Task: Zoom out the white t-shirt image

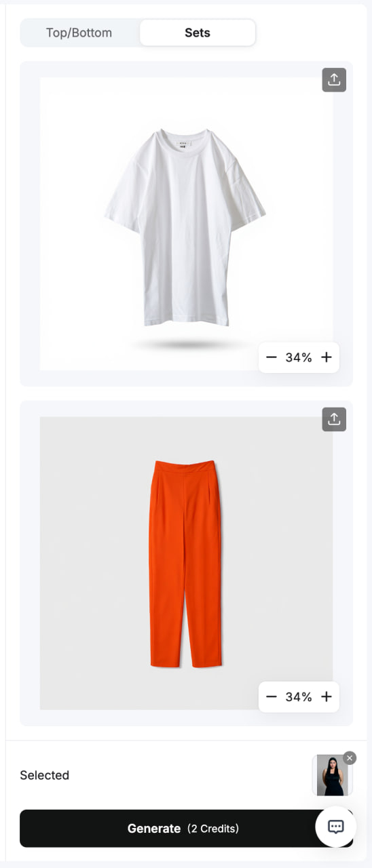Action: pyautogui.click(x=272, y=357)
